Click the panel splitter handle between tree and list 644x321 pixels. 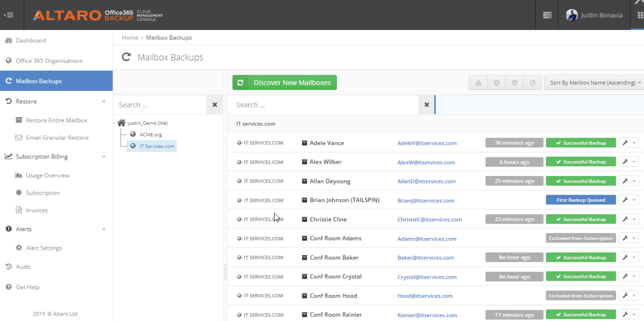click(x=225, y=272)
